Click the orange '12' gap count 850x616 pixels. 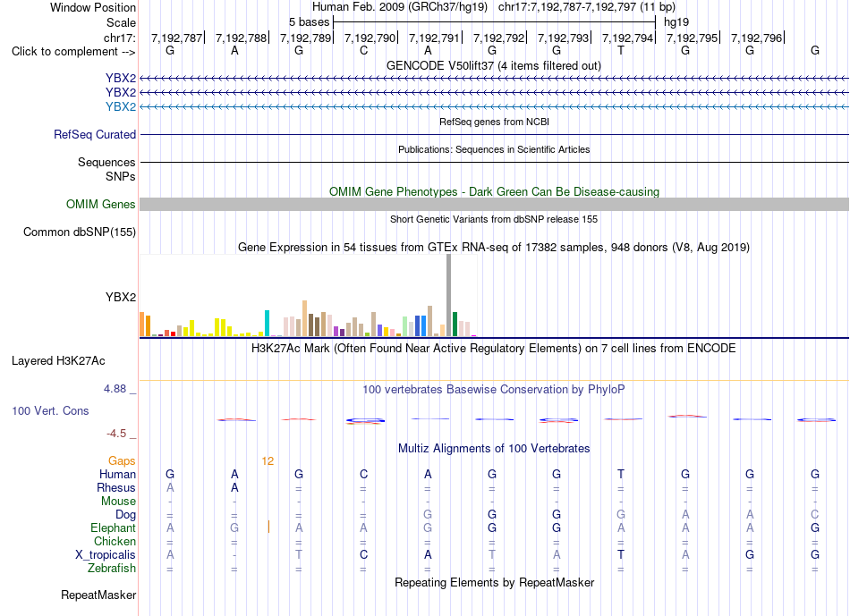pos(268,461)
